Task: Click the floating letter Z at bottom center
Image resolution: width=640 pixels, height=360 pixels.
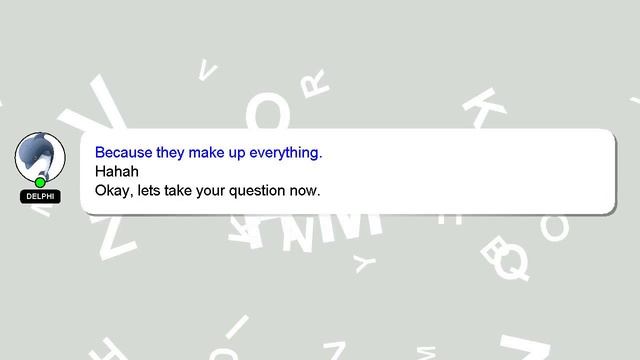Action: point(336,350)
